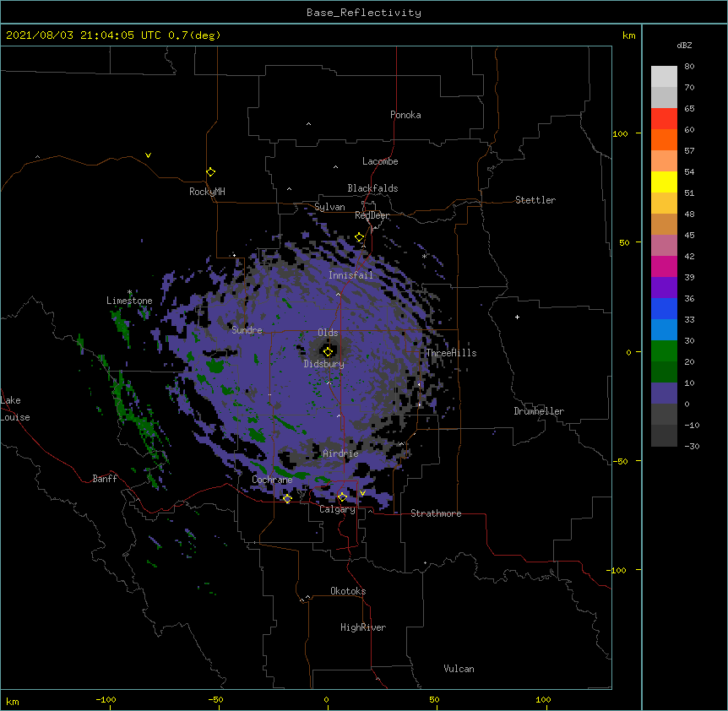
Task: Click the Drumheller label
Action: tap(539, 411)
